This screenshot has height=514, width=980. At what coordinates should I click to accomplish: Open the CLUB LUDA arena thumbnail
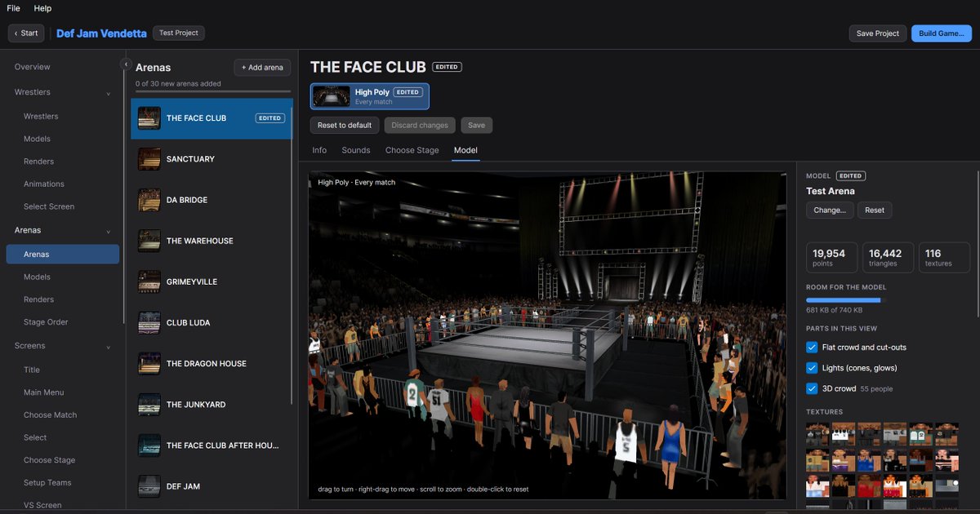pyautogui.click(x=149, y=322)
